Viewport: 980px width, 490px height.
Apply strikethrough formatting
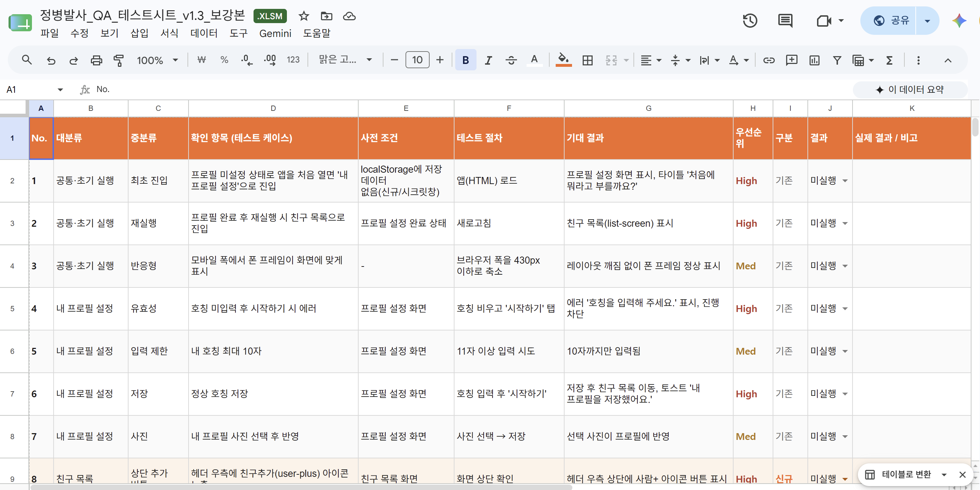[x=511, y=60]
